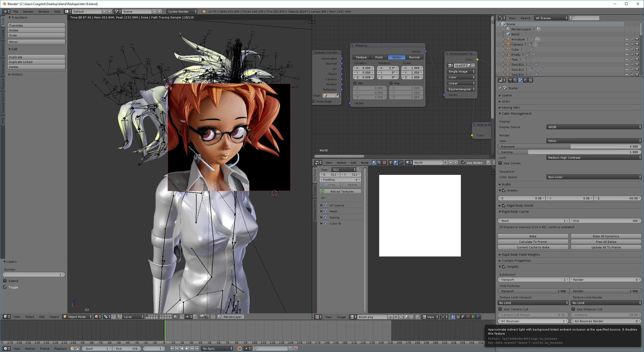Open the Cycles Render engine dropdown

(x=182, y=11)
